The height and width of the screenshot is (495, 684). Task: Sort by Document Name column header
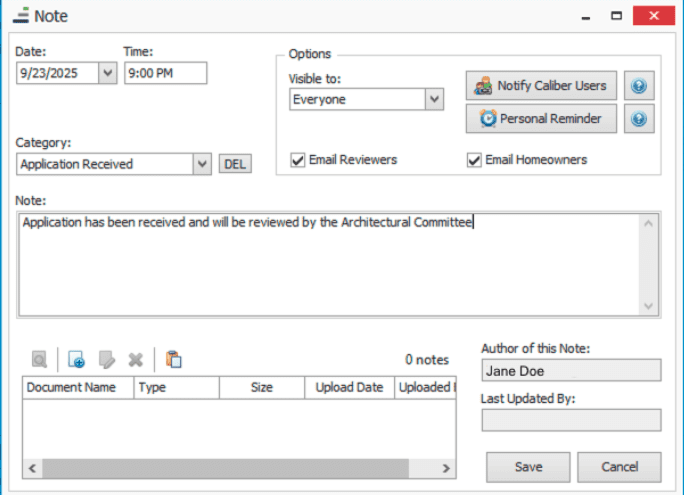72,388
